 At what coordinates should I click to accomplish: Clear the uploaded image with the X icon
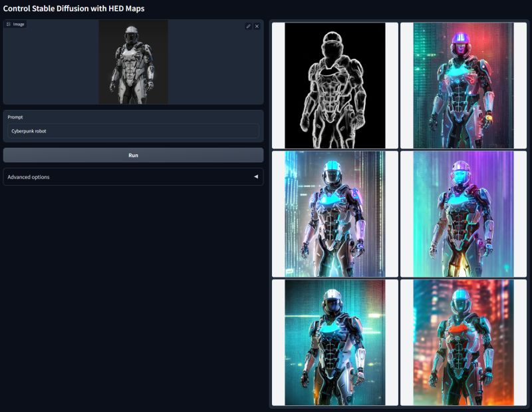pos(257,26)
